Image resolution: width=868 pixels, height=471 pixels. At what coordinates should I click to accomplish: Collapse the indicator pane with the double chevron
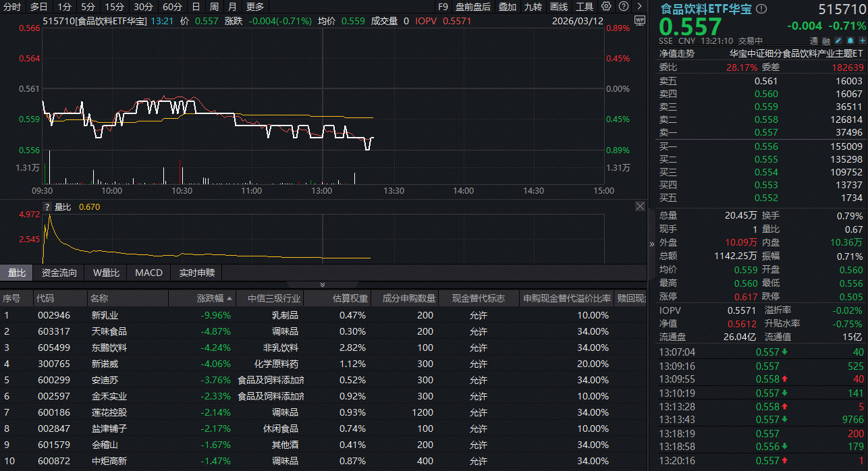(323, 285)
